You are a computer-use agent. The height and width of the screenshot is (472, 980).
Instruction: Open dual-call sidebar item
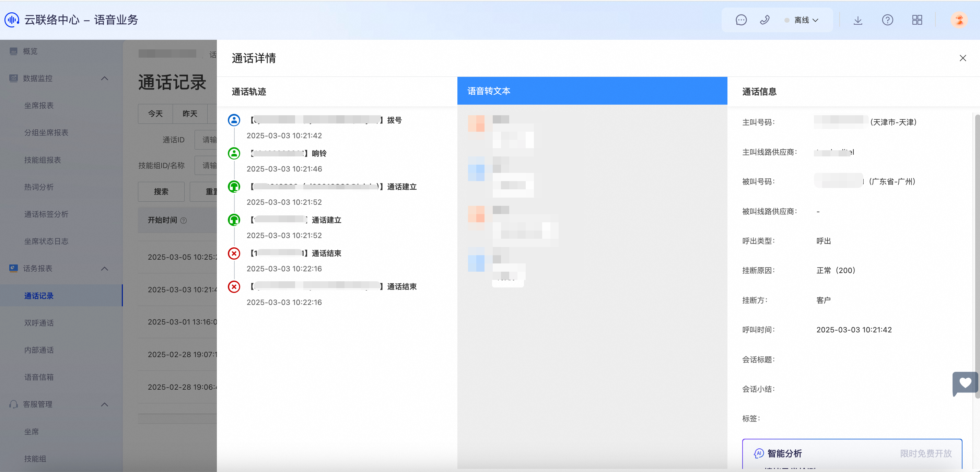pyautogui.click(x=39, y=323)
